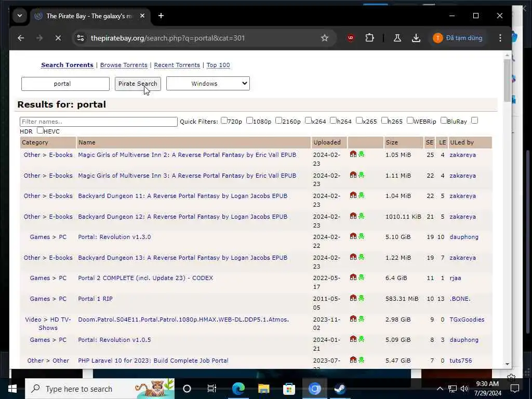Open Task View on taskbar
Screen dimensions: 532x399
[x=212, y=389]
